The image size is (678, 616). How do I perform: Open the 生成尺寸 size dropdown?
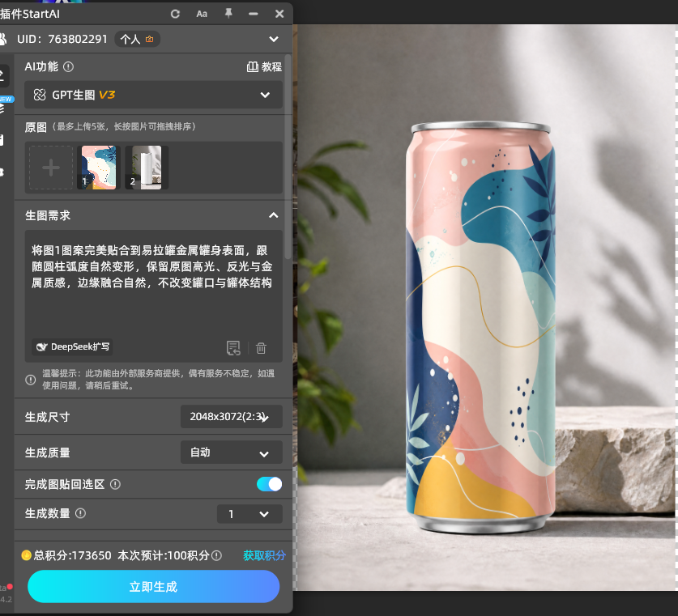[232, 416]
